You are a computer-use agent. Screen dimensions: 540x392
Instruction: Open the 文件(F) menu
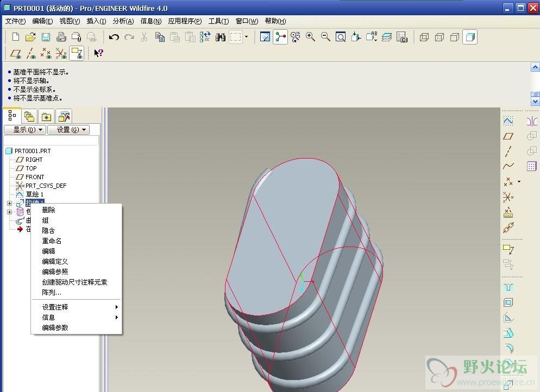(x=16, y=21)
